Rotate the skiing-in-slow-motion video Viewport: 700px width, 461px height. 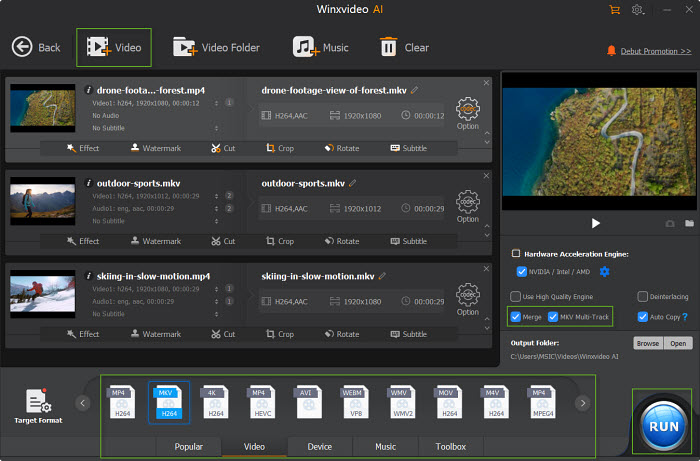click(342, 334)
